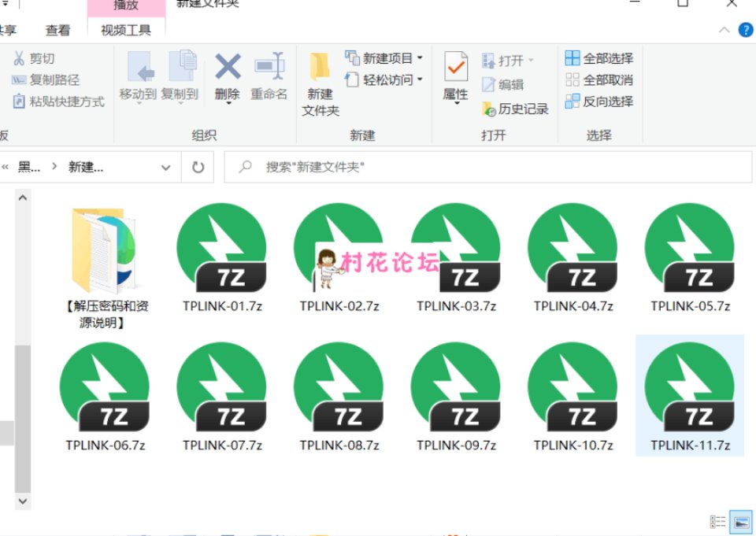Click navigation pane scroll down arrow
The image size is (756, 536).
[x=23, y=501]
